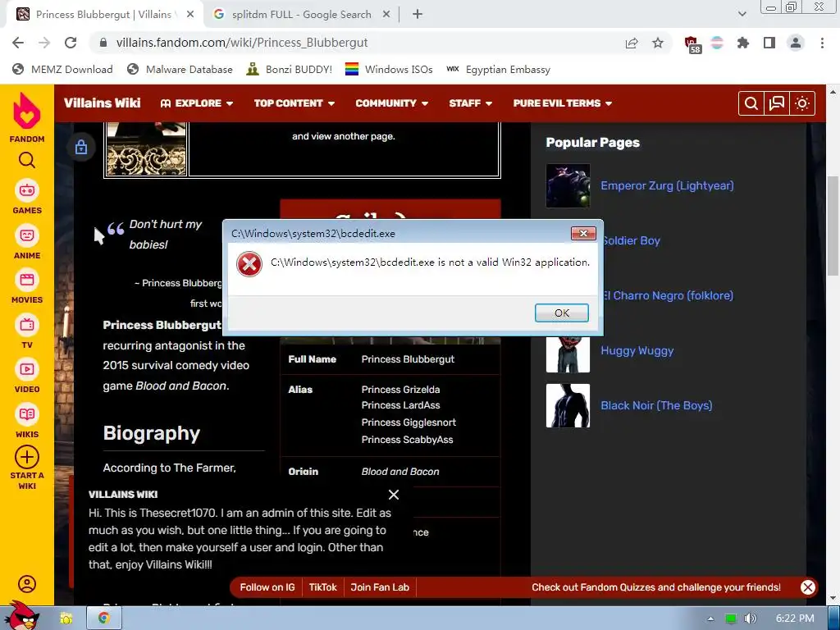Close the Fandom Quizzes banner
Viewport: 840px width, 630px height.
(x=808, y=587)
